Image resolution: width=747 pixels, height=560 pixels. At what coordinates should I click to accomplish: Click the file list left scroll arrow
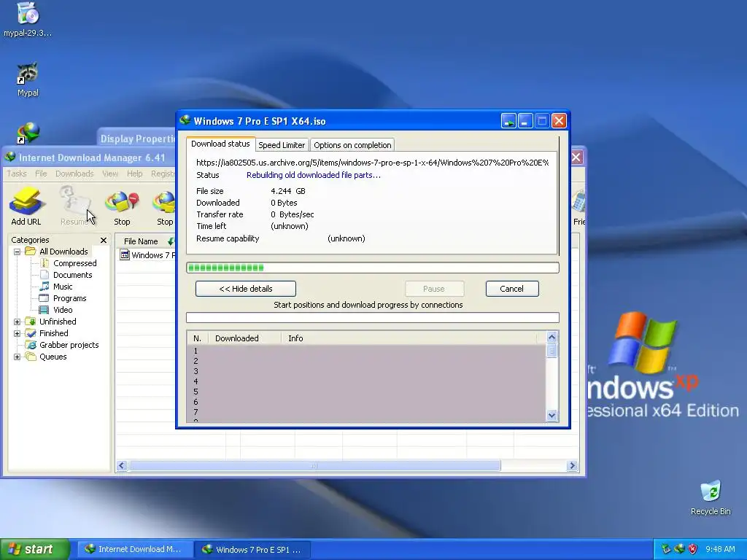point(122,466)
